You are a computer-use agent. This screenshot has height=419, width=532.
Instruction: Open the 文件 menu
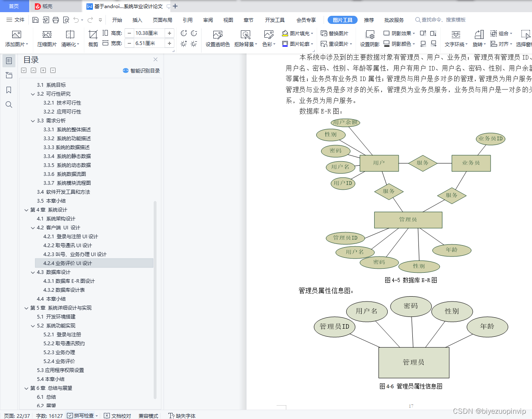coord(15,20)
